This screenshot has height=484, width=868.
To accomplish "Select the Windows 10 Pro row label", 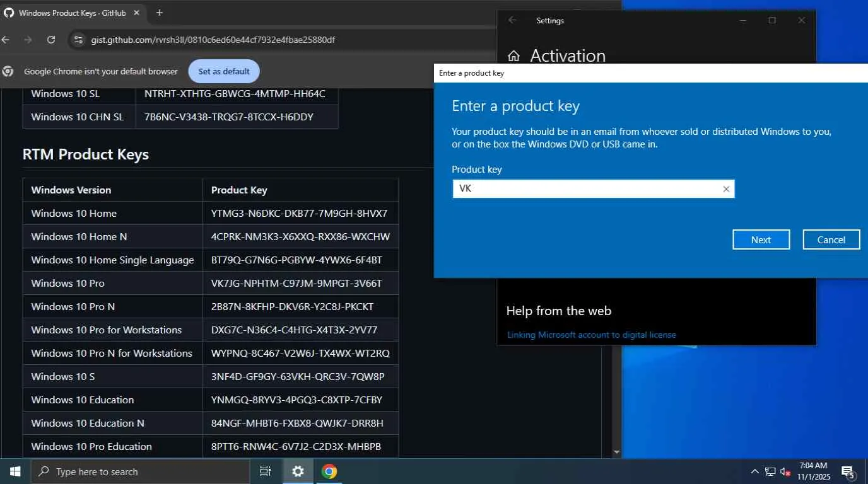I will (x=68, y=283).
